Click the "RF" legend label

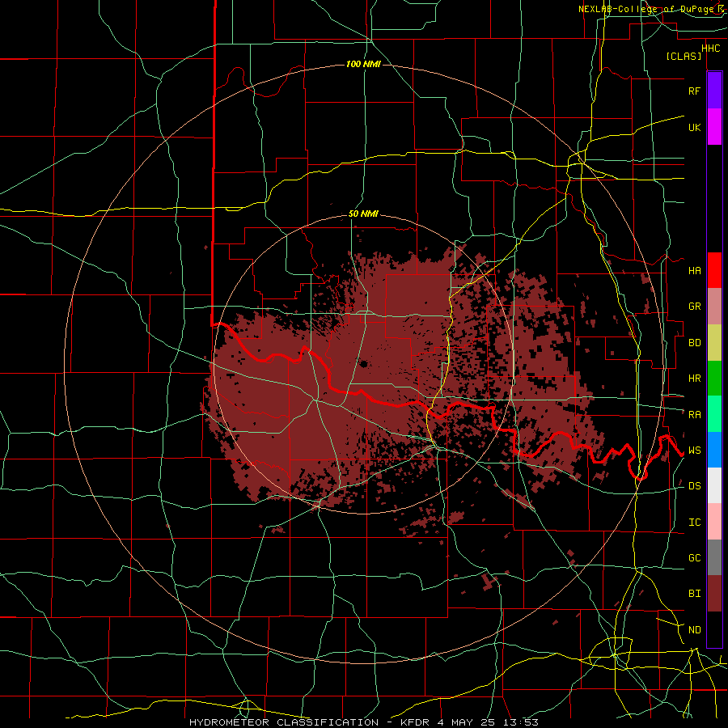[x=694, y=91]
